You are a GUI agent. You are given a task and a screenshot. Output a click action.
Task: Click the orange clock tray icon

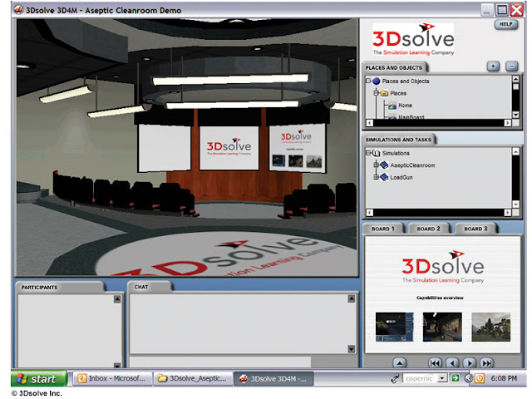[x=480, y=378]
